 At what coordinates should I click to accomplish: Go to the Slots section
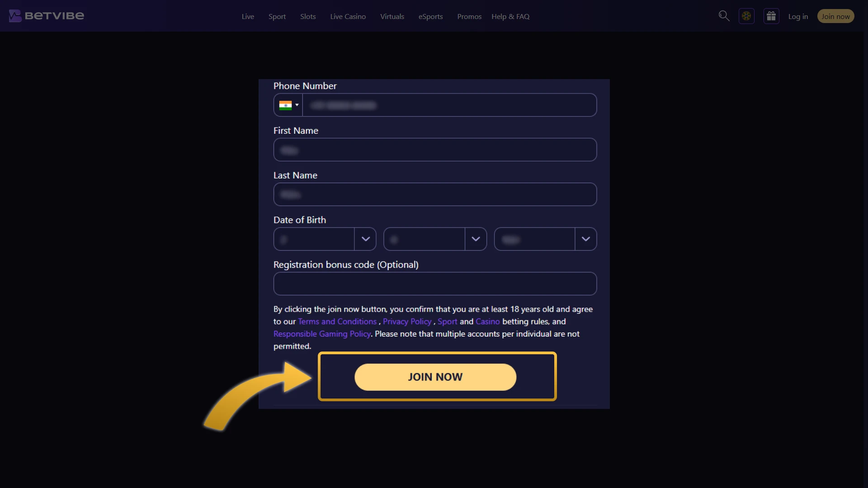pos(307,16)
